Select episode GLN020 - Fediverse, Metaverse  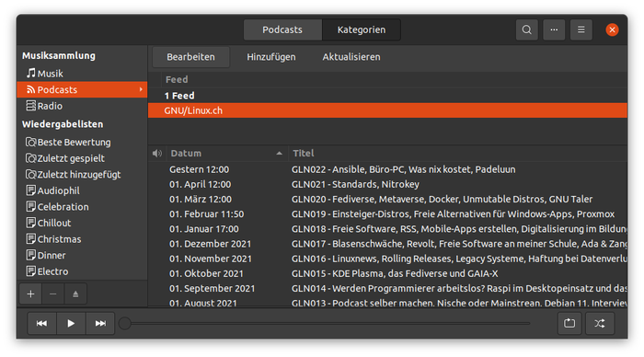pos(442,200)
